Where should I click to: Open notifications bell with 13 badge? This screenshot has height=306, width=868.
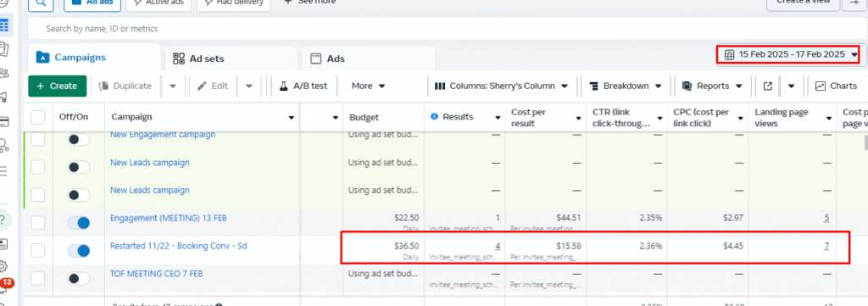5,288
